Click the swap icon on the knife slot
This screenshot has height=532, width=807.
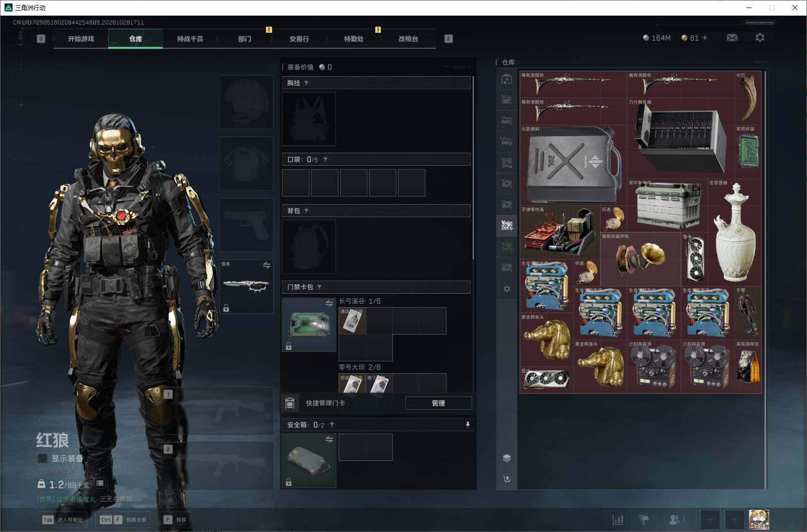(266, 265)
